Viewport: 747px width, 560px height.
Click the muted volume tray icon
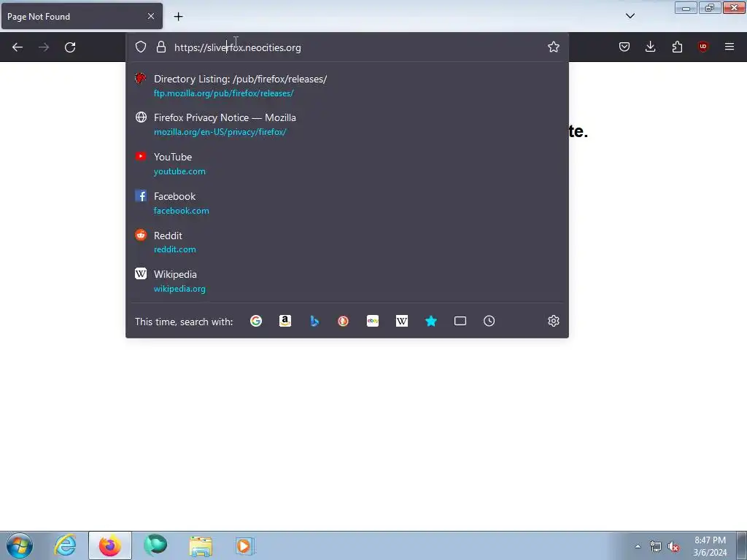click(x=673, y=547)
